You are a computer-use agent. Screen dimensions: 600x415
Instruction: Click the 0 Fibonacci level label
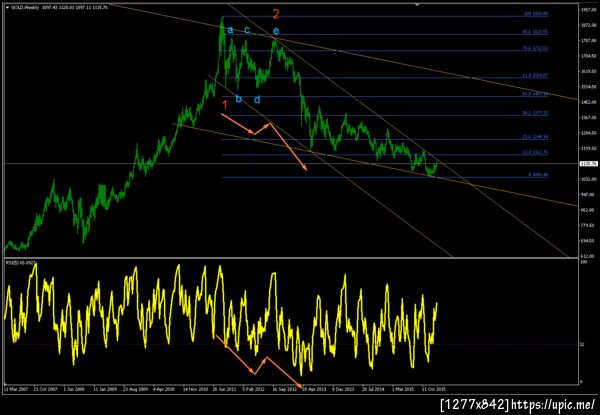coord(538,175)
